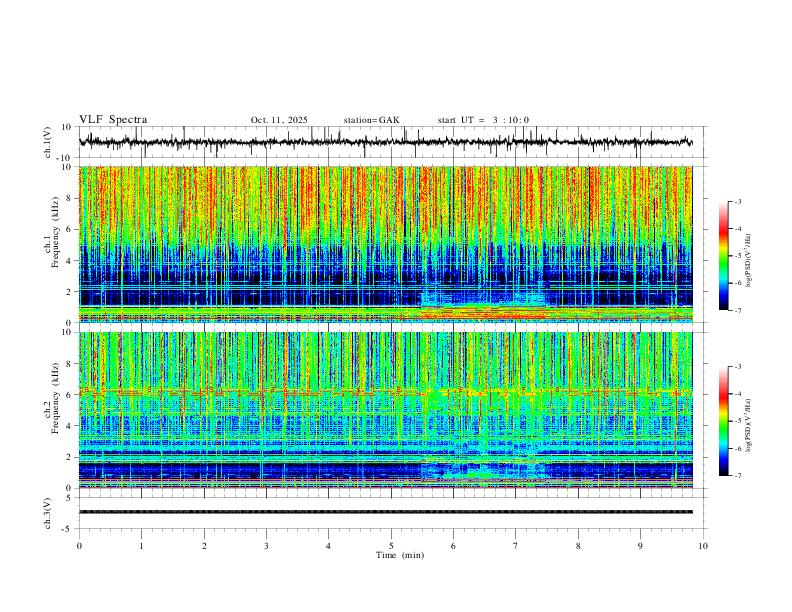792x612 pixels.
Task: Click the "station=GAK" label
Action: pos(371,120)
